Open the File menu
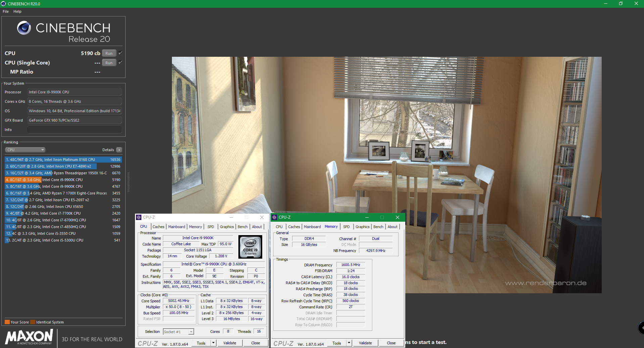Viewport: 644px width, 348px height. [6, 11]
